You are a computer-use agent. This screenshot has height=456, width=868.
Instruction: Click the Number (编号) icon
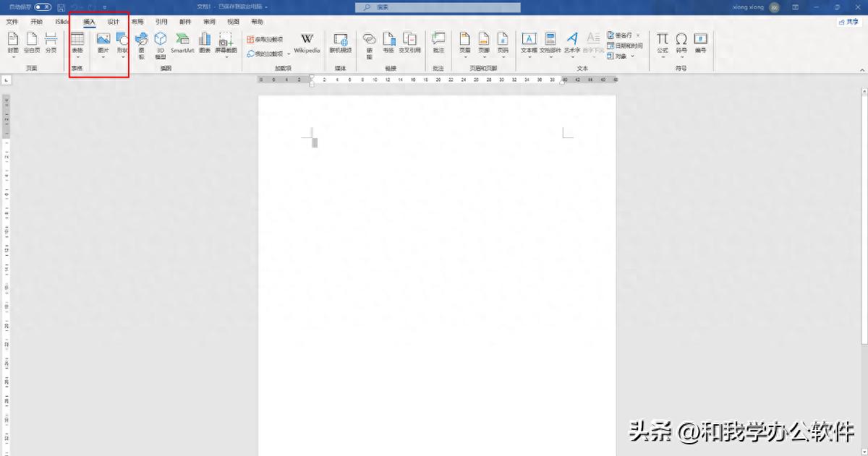(700, 43)
